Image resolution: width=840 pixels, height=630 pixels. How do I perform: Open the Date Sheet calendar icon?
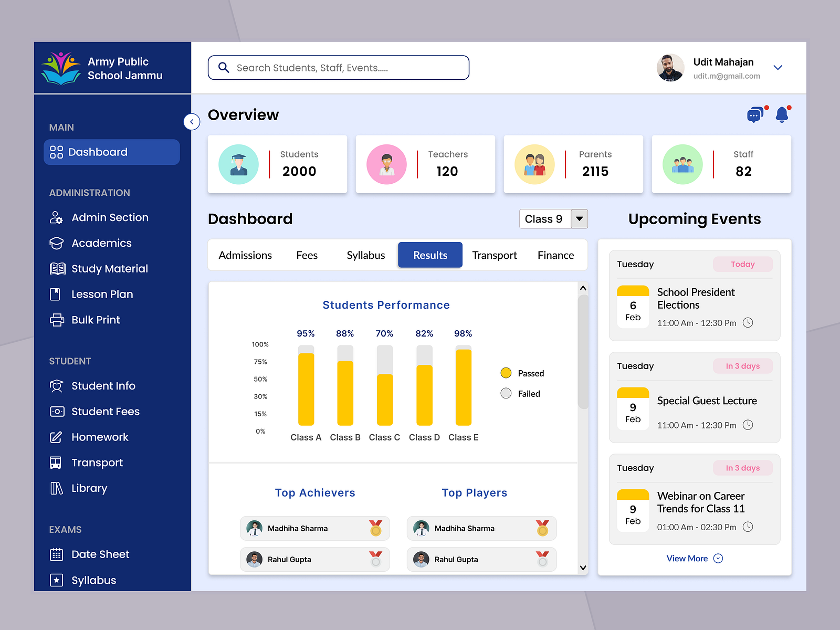(x=56, y=554)
